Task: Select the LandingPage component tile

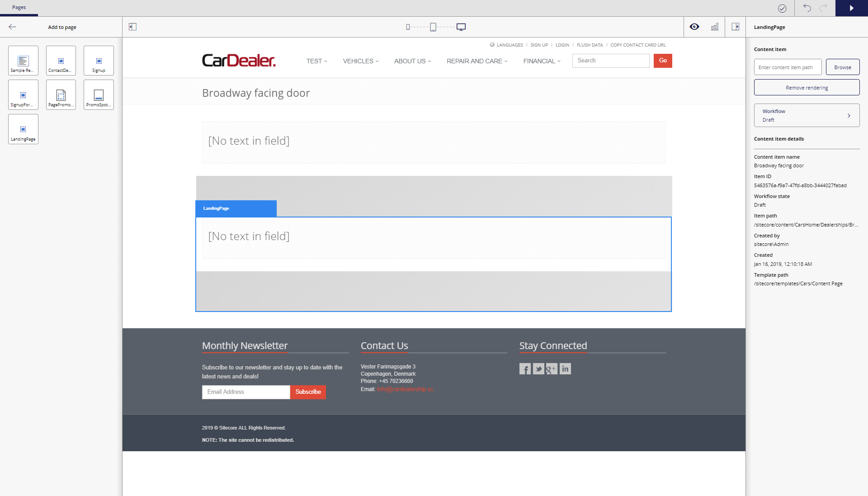Action: [23, 129]
